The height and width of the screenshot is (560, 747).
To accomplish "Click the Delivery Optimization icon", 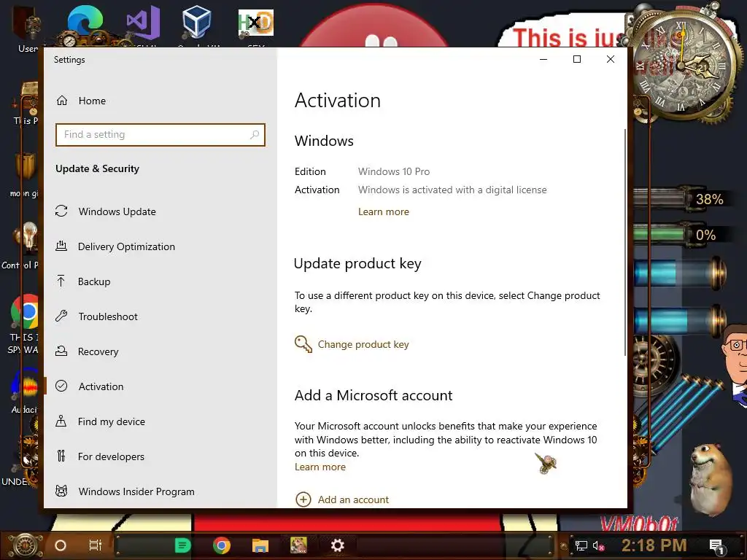I will tap(61, 246).
